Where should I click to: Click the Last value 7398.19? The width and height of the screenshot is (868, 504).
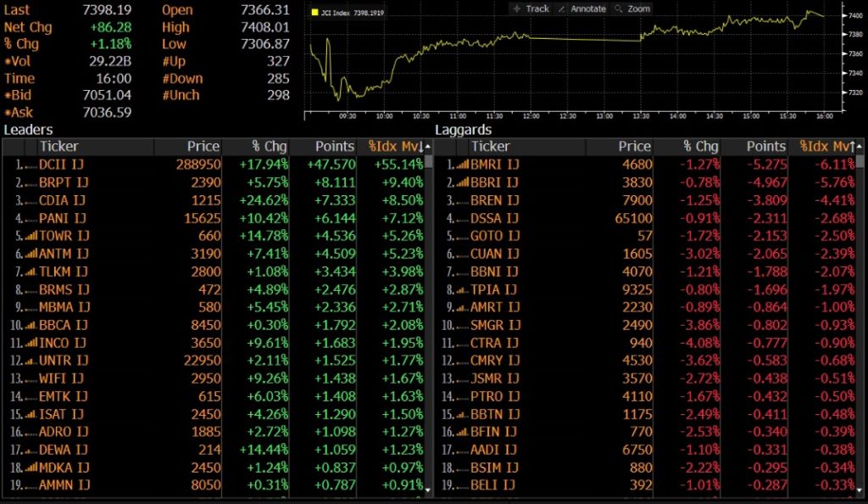click(x=107, y=10)
